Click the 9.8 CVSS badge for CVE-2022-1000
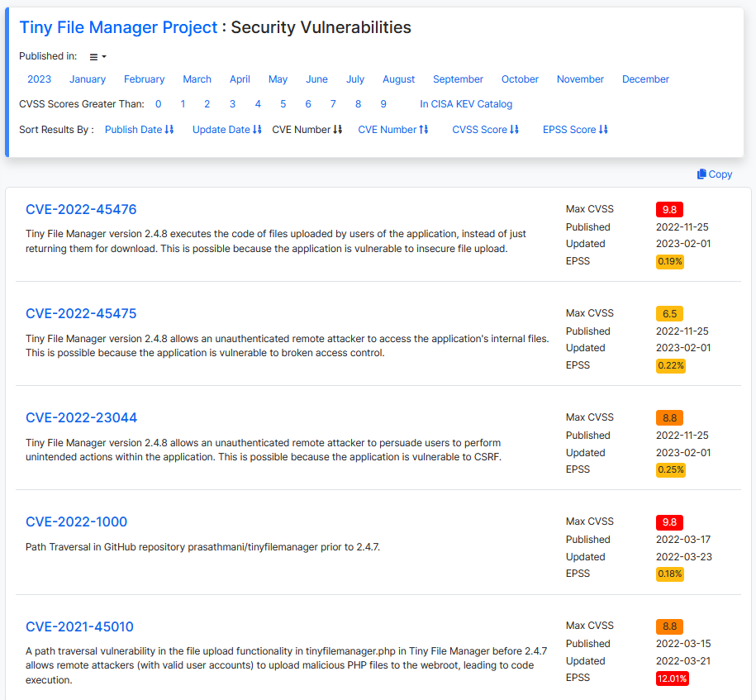Viewport: 756px width, 700px height. coord(669,522)
